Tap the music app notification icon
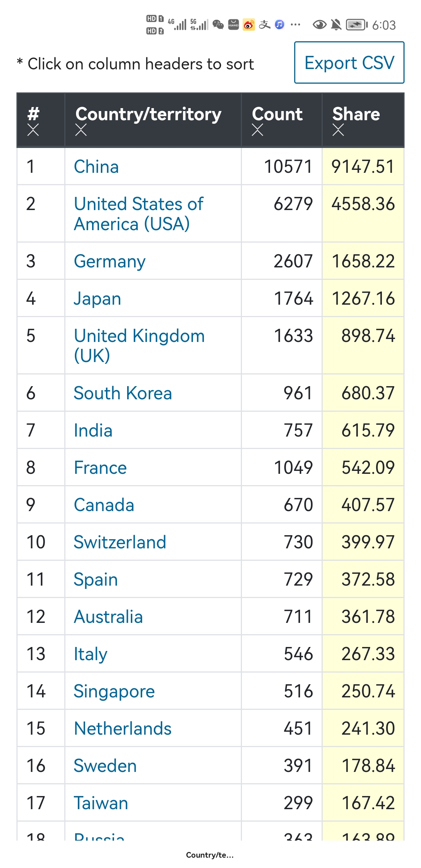The height and width of the screenshot is (868, 421). pos(280,25)
